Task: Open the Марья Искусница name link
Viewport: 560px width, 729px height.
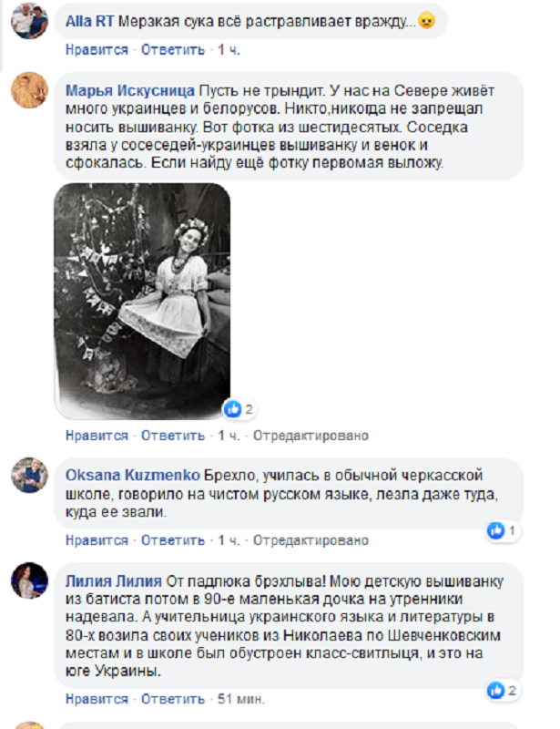Action: [130, 90]
